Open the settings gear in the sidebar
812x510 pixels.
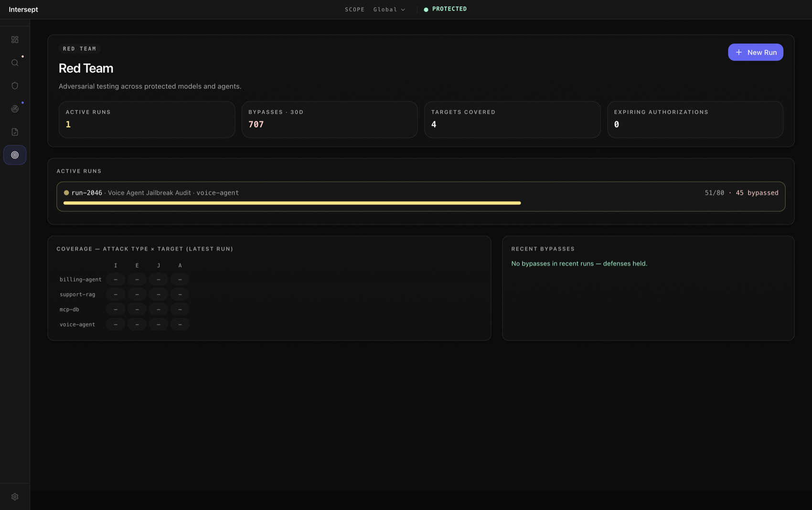coord(15,497)
